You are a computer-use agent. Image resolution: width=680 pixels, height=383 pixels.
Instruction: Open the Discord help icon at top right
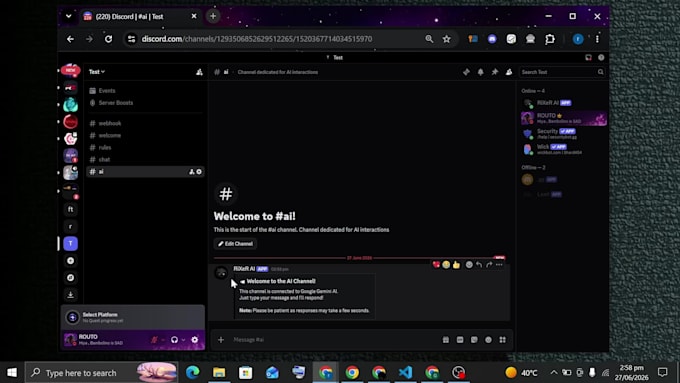point(601,57)
